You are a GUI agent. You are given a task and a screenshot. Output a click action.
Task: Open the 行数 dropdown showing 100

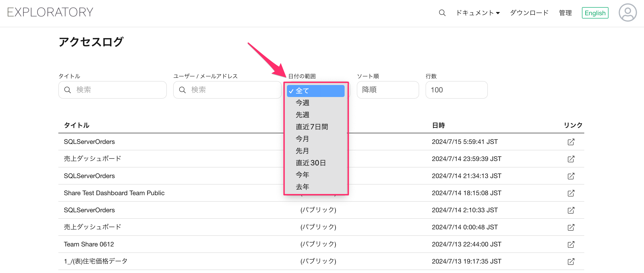(456, 90)
